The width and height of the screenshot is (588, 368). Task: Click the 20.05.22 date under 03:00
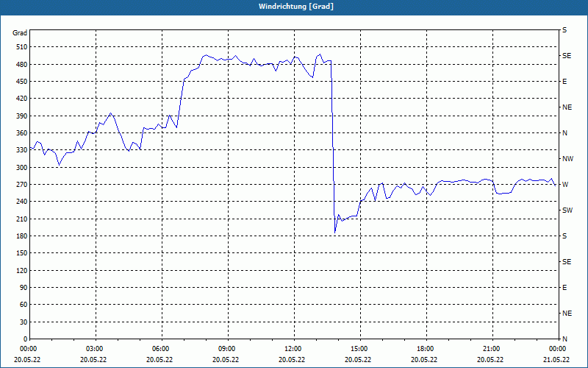(x=94, y=360)
